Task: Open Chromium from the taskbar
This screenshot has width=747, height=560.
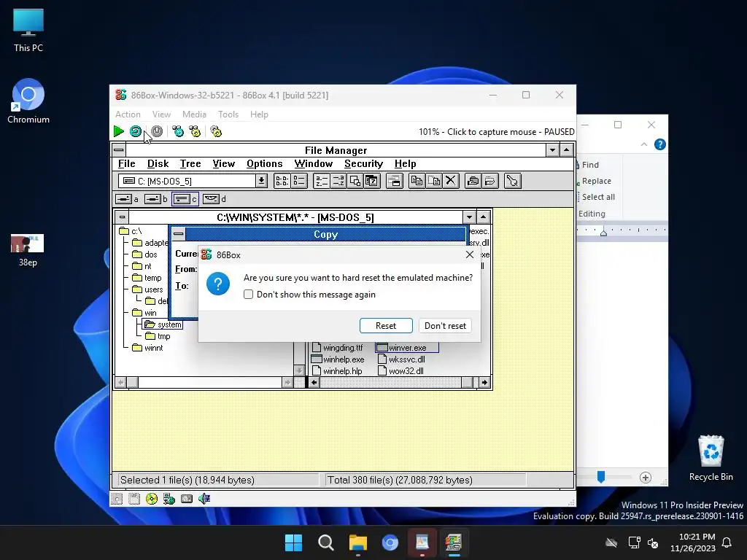Action: point(390,542)
